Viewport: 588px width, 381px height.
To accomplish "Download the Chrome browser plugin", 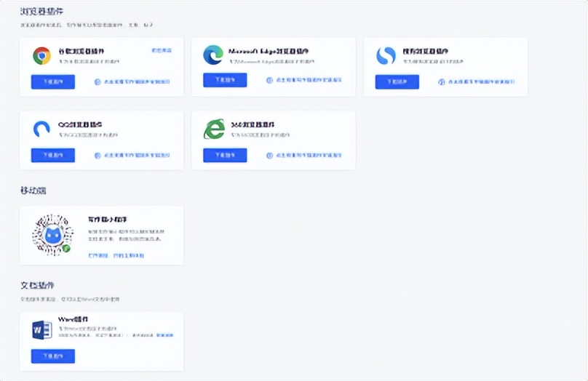I will 53,81.
